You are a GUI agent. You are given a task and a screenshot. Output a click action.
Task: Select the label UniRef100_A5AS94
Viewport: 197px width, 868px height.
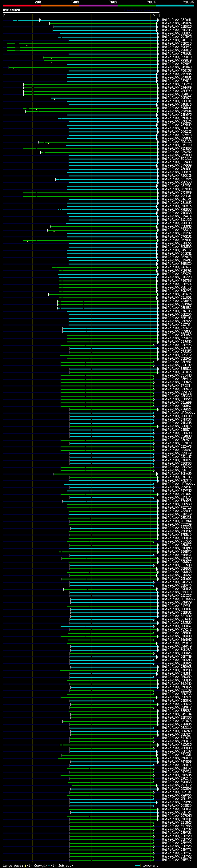[176, 111]
